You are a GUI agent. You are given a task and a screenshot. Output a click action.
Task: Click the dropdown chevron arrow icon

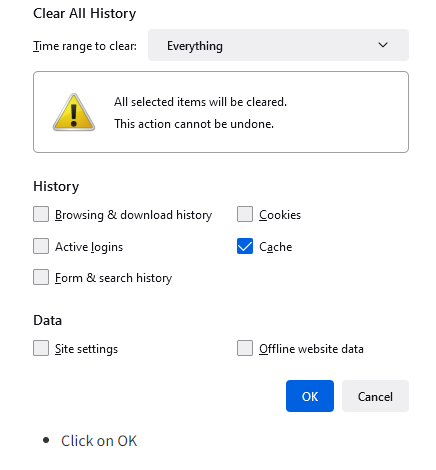(383, 45)
